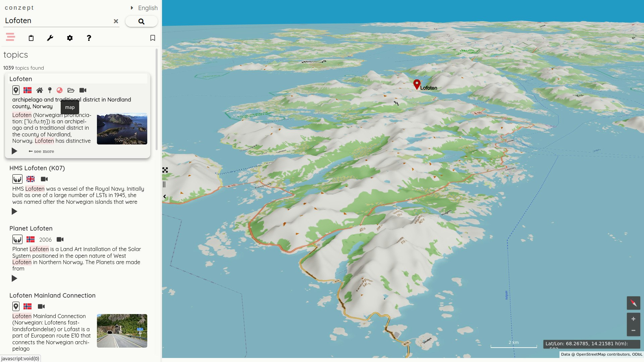Open the Lofoten Mainland Connection tunnel thumbnail
This screenshot has width=644, height=362.
pyautogui.click(x=122, y=331)
